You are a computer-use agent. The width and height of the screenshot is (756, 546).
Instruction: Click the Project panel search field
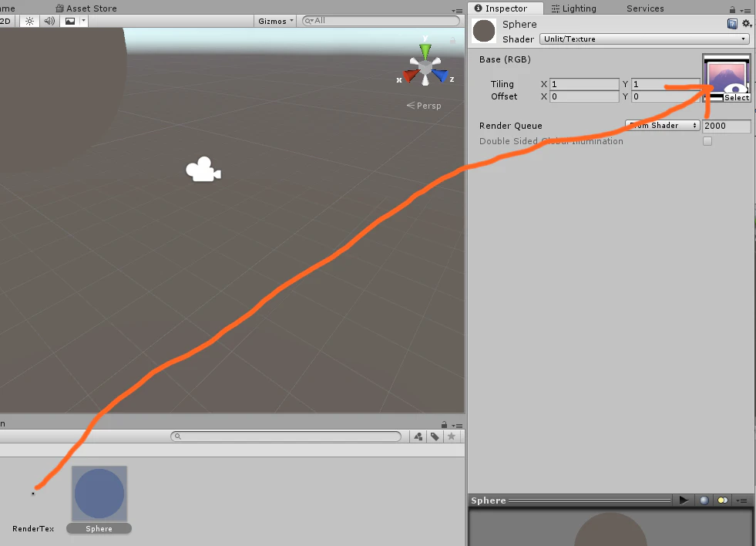click(x=286, y=436)
